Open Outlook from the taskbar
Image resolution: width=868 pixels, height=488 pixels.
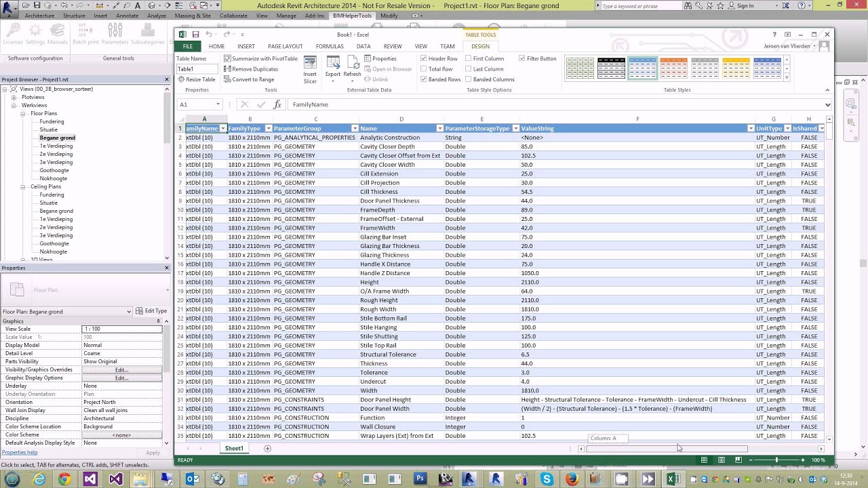coord(193,479)
